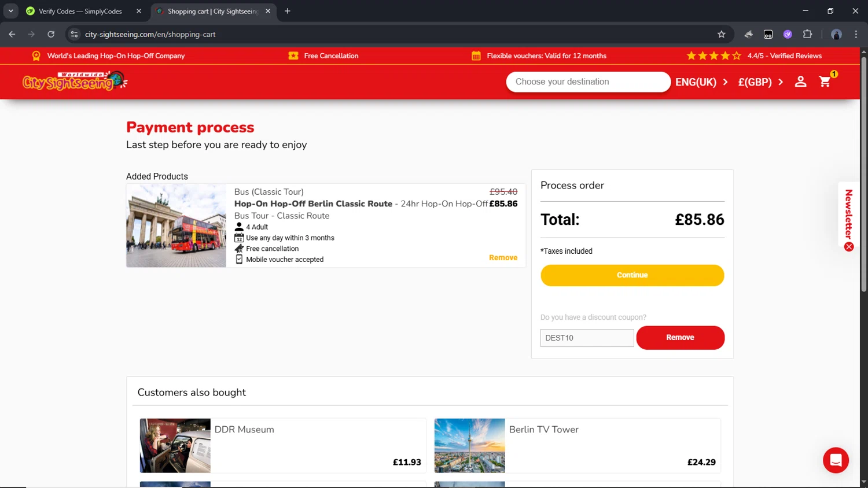Click the 'Free cancellation' line in product details
Image resolution: width=868 pixels, height=488 pixels.
point(272,249)
